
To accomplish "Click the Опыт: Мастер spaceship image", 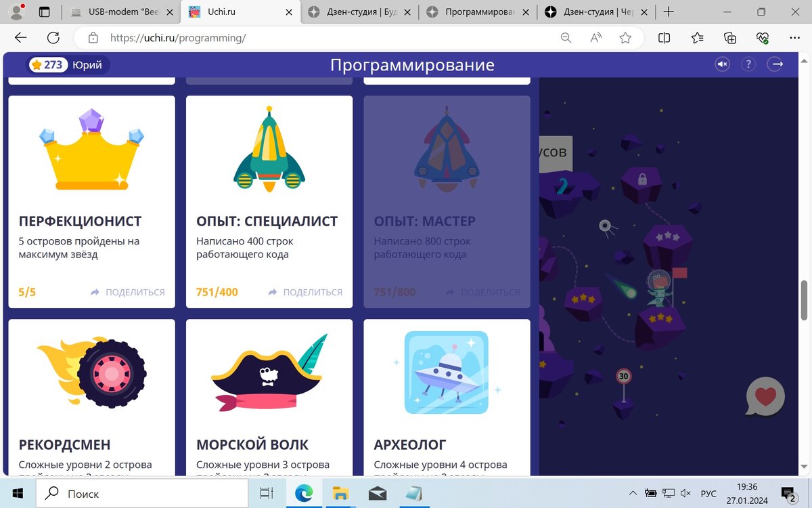I will click(x=447, y=149).
